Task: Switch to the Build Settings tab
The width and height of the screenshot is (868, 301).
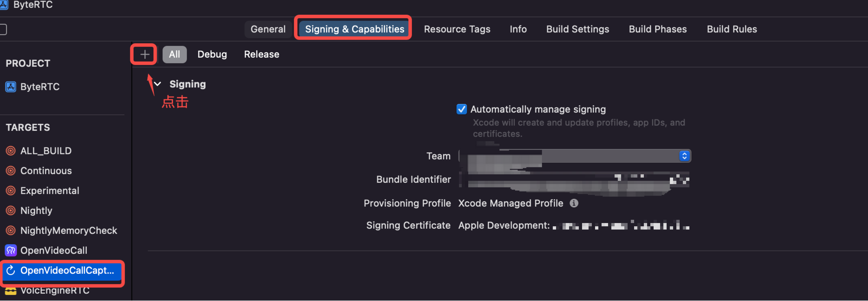Action: tap(577, 29)
